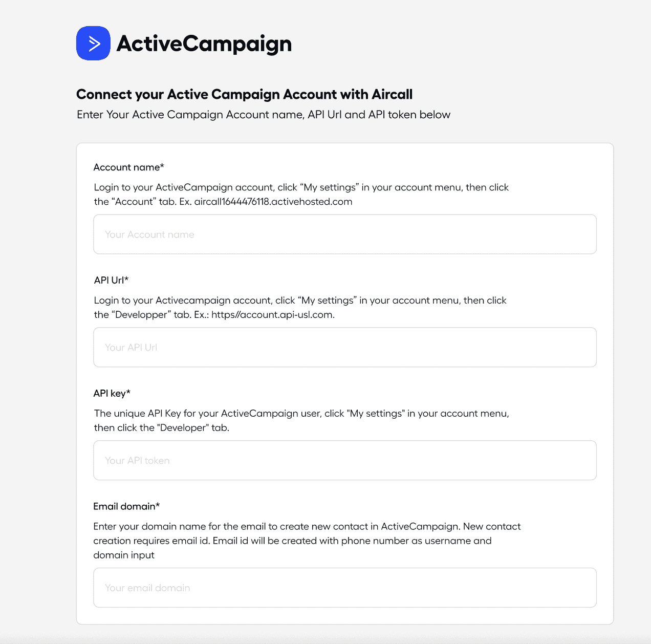Viewport: 651px width, 644px height.
Task: Click the Connect your Active Campaign Account heading
Action: [244, 95]
